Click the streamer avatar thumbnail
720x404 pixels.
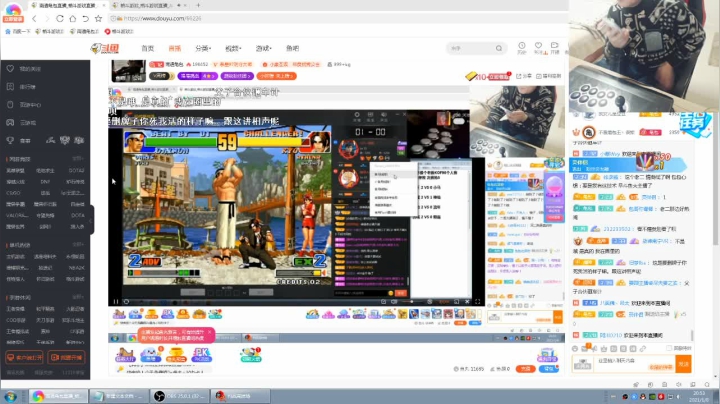[129, 71]
